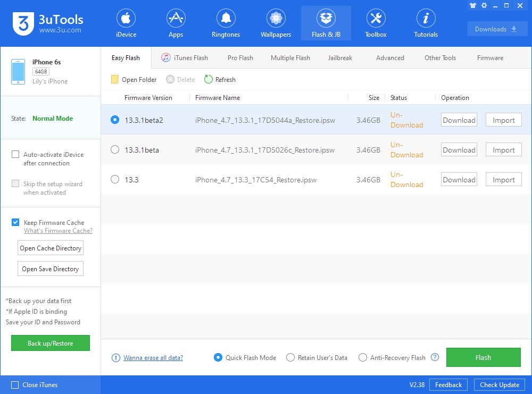Open the Ringtones bell icon

(226, 18)
